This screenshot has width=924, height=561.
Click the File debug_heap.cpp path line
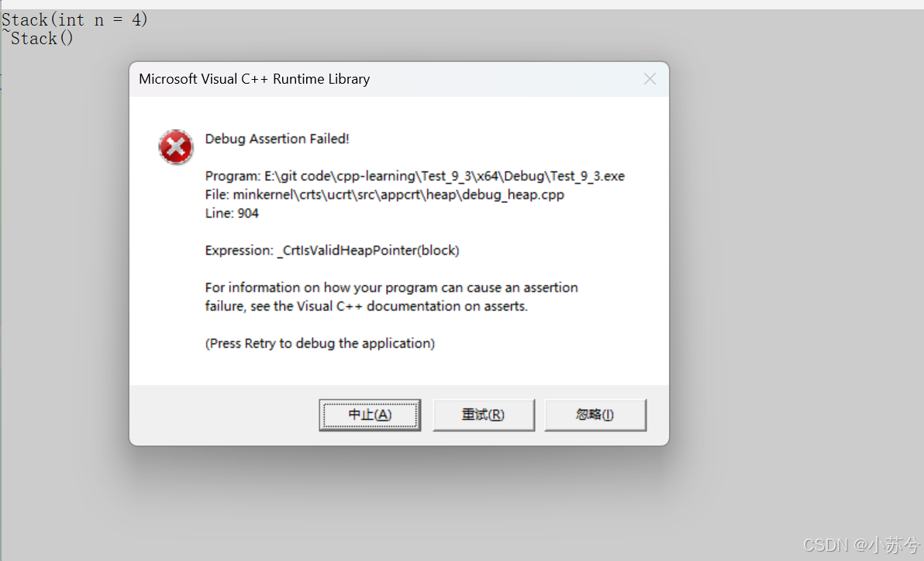[384, 194]
